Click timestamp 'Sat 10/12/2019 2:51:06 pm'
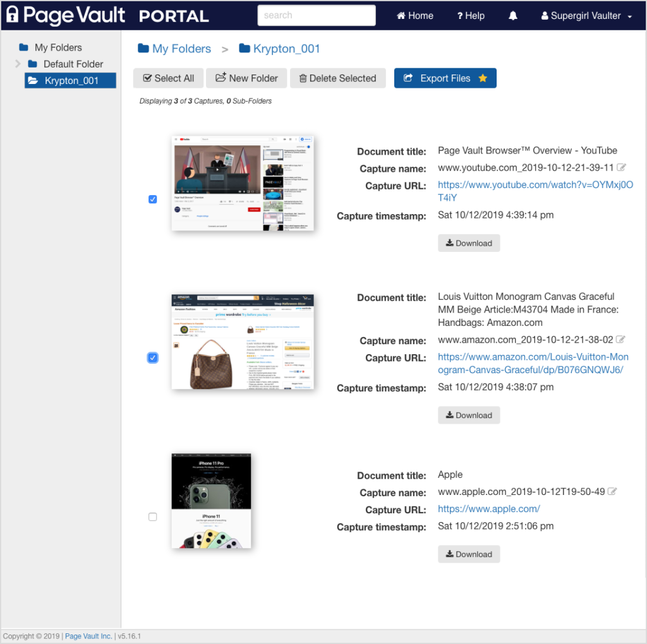 pos(495,526)
